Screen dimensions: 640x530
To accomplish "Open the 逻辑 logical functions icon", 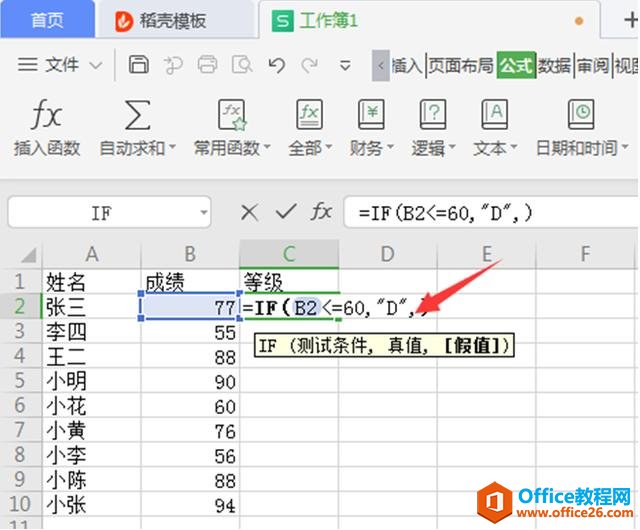I will tap(433, 115).
